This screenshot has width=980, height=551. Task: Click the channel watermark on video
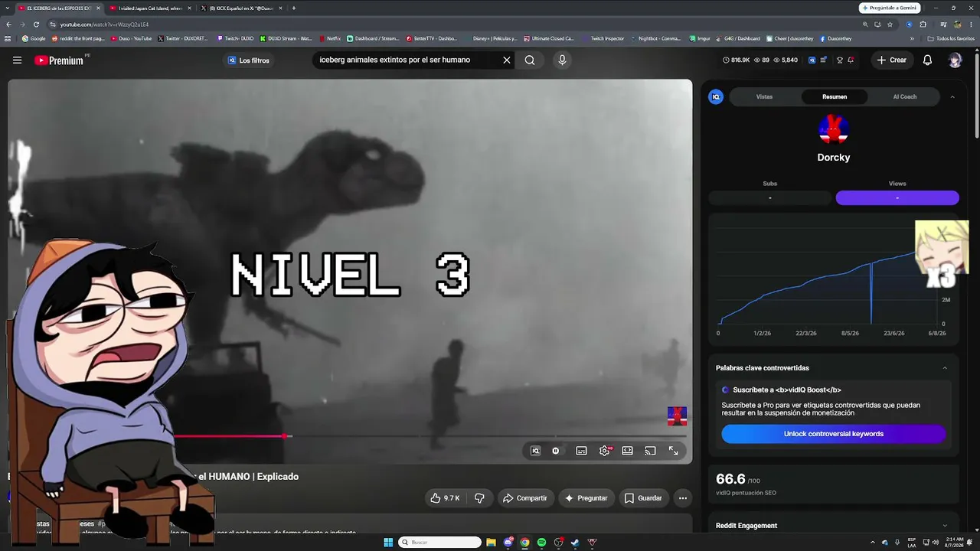(677, 416)
